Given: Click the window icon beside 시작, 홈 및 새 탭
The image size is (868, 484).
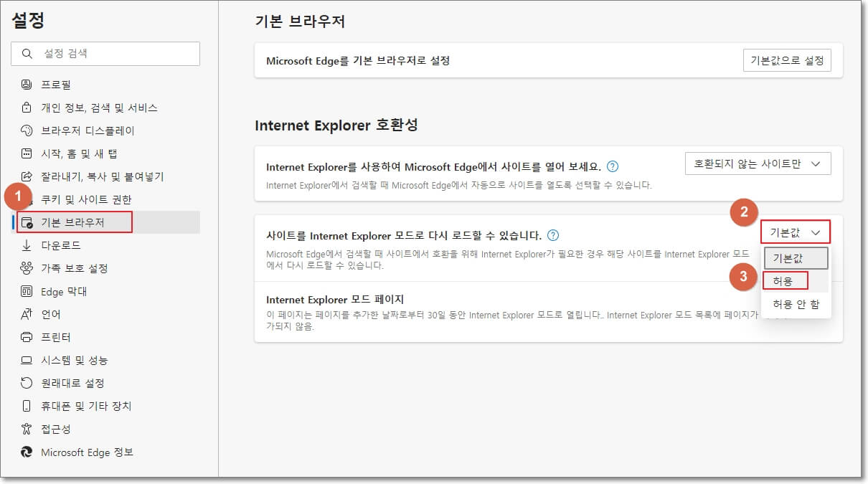Looking at the screenshot, I should click(x=27, y=153).
